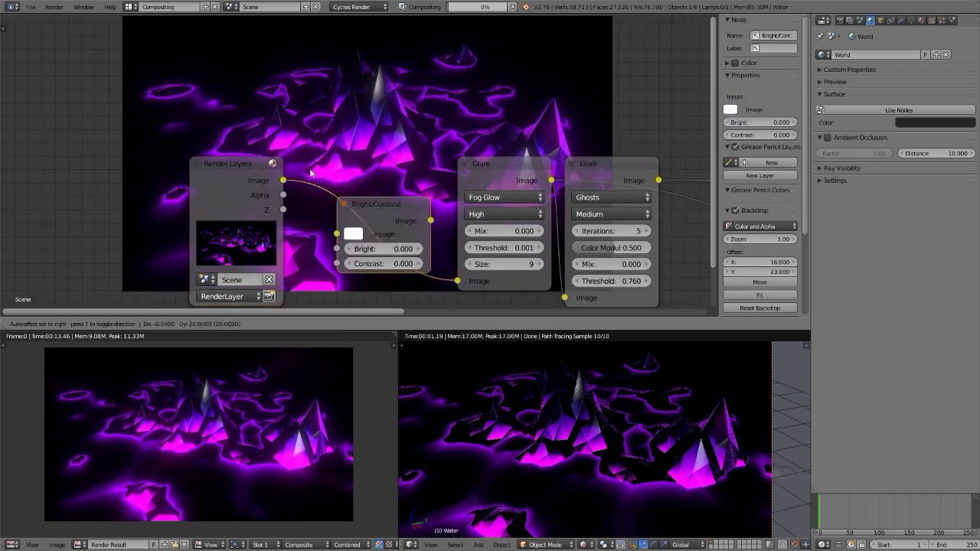Click the pin icon beside World breadcrumb
This screenshot has width=980, height=551.
tap(821, 36)
